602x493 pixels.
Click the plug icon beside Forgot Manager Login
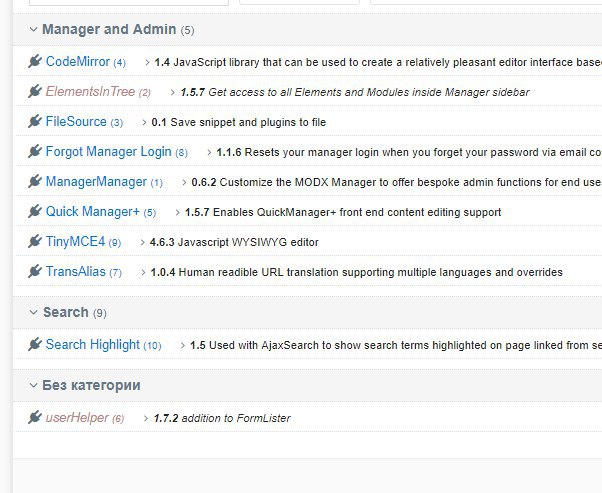(x=35, y=152)
